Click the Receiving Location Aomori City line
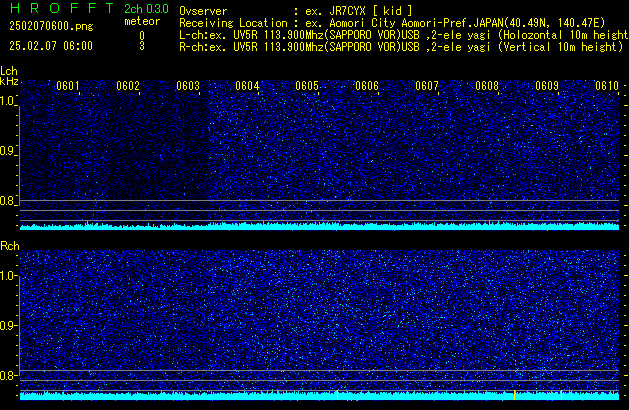The height and width of the screenshot is (410, 629). [392, 23]
